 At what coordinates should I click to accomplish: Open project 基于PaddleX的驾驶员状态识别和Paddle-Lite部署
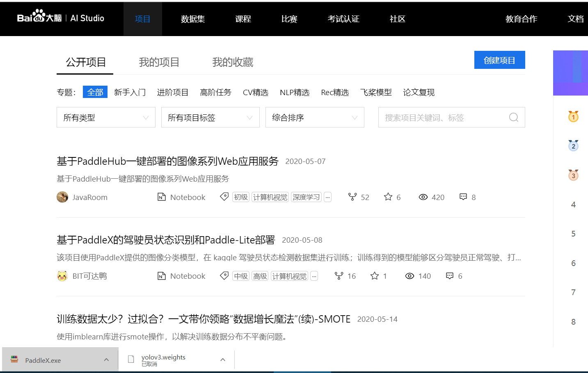pos(166,240)
